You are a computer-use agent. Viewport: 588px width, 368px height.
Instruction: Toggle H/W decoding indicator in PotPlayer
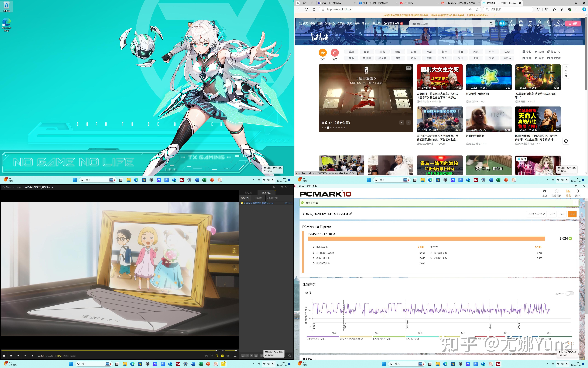point(59,356)
